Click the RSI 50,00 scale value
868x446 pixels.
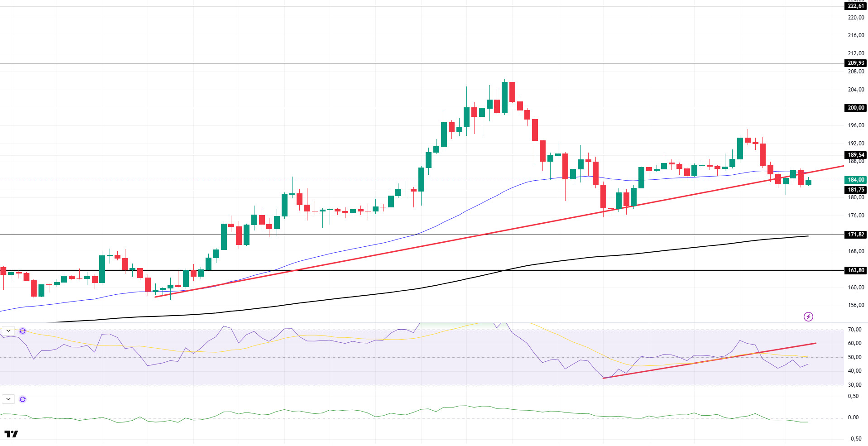pyautogui.click(x=855, y=357)
